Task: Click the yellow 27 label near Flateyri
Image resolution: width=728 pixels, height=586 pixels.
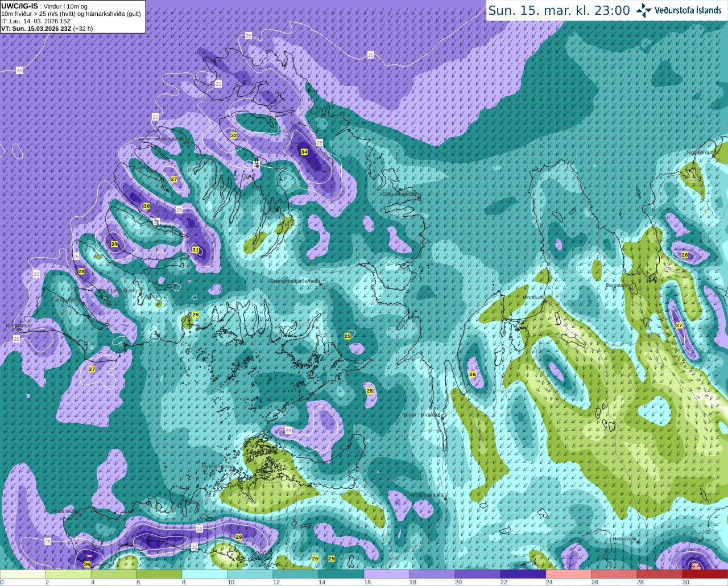Action: [174, 179]
